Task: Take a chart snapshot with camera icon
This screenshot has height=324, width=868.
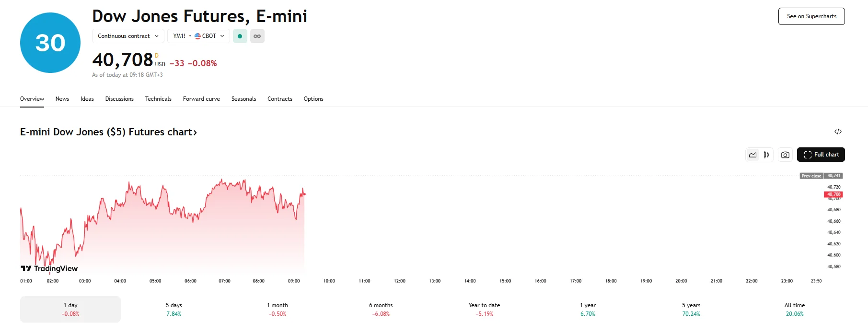Action: tap(785, 155)
